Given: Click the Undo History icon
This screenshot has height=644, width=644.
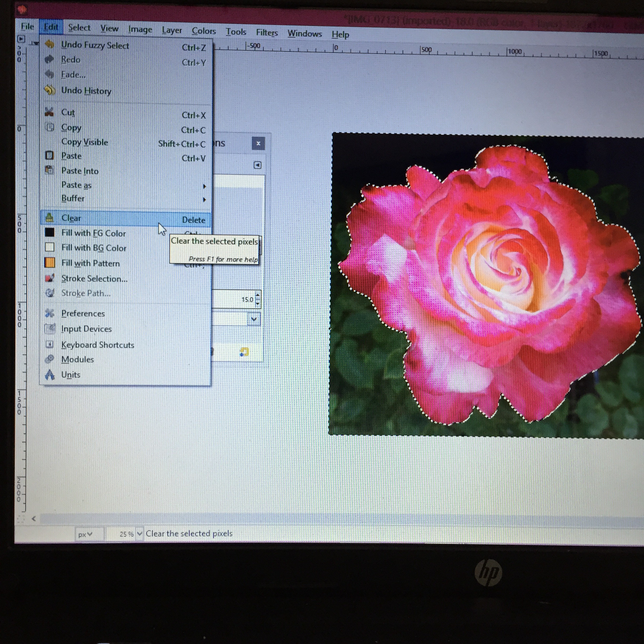Looking at the screenshot, I should pos(50,90).
